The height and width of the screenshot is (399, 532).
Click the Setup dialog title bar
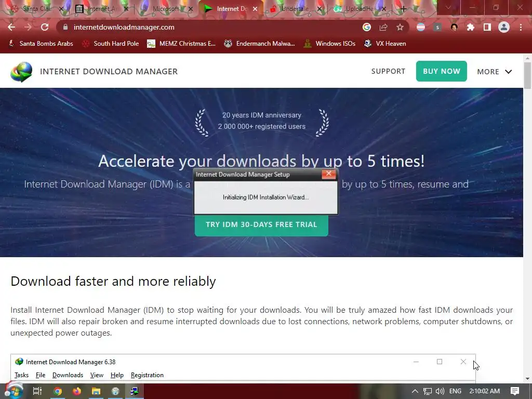[x=258, y=175]
